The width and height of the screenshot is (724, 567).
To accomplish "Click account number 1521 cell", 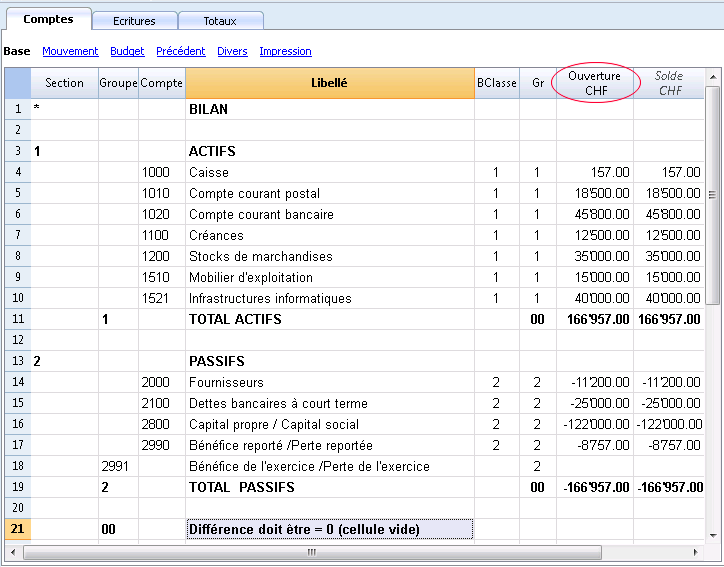I will pyautogui.click(x=162, y=298).
